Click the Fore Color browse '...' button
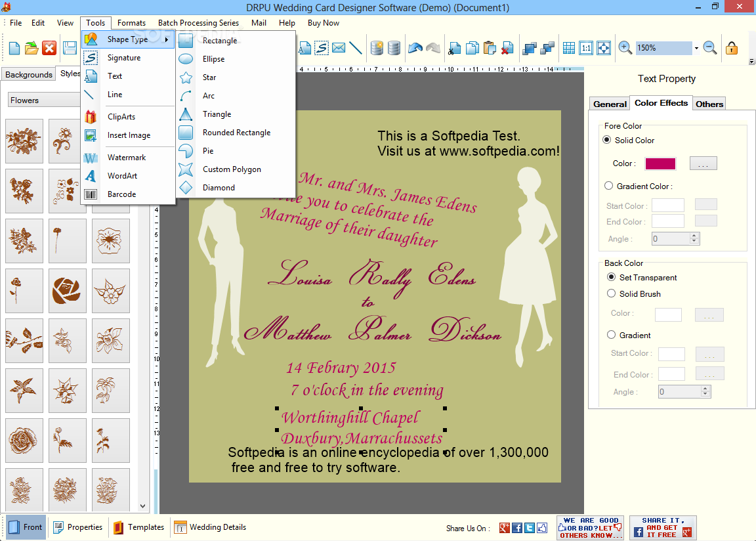Screen dimensions: 756x541 [x=703, y=163]
